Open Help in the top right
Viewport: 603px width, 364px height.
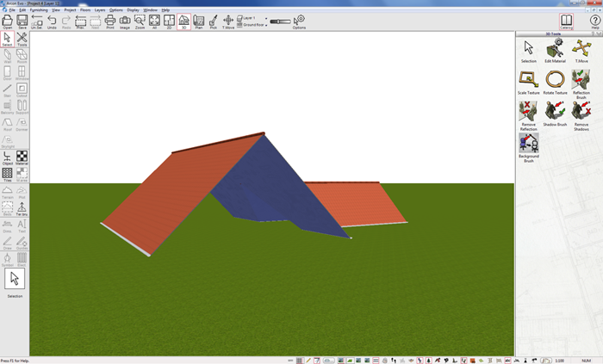pos(595,22)
